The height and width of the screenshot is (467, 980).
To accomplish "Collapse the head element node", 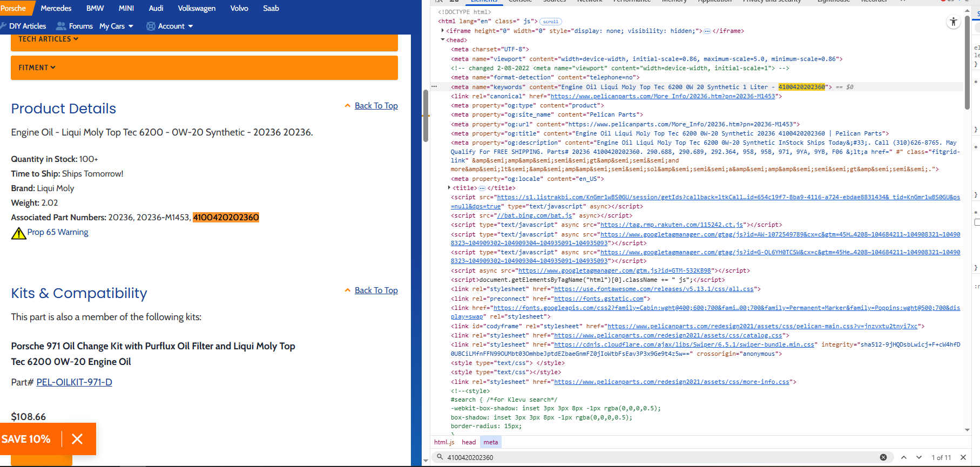I will click(443, 40).
